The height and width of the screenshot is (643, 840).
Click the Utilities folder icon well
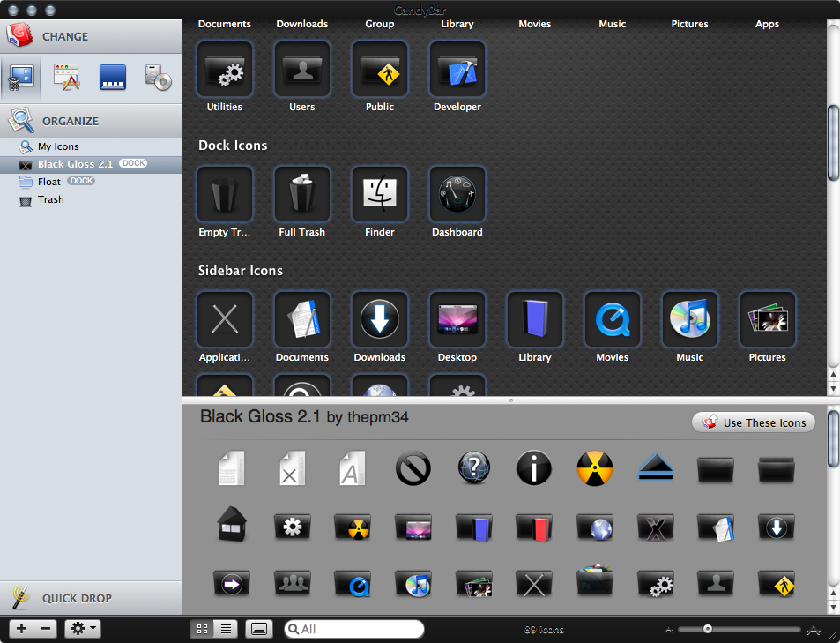pyautogui.click(x=225, y=69)
